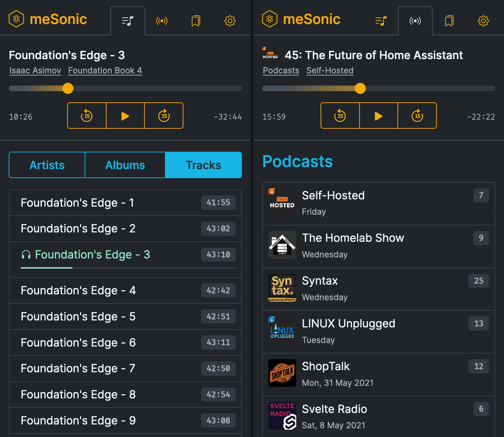
Task: Open the settings gear in left panel
Action: pyautogui.click(x=230, y=21)
